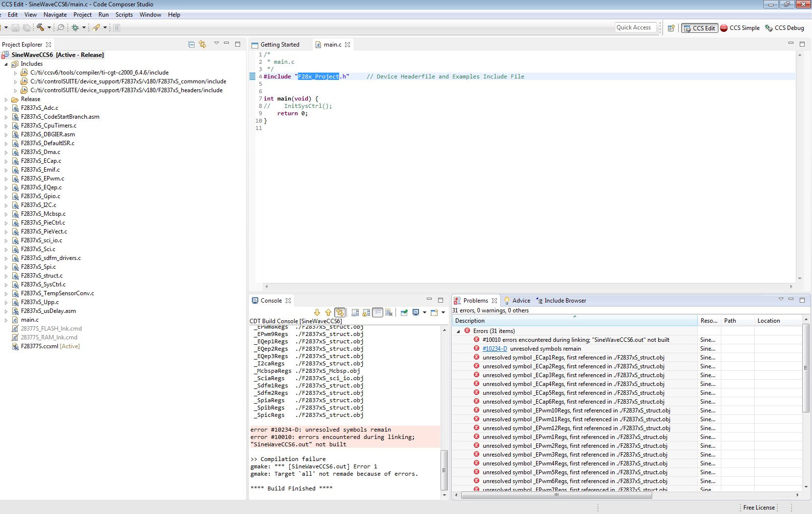Select main.c in Project Explorer
The width and height of the screenshot is (812, 514).
coord(29,320)
